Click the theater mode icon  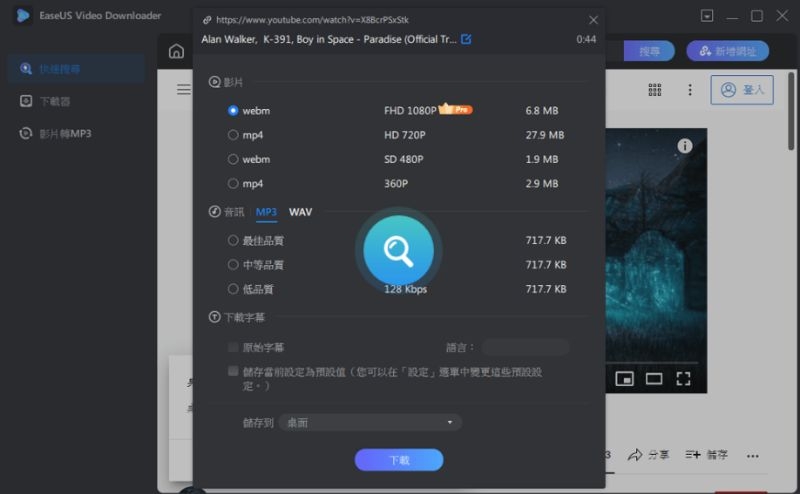tap(654, 378)
